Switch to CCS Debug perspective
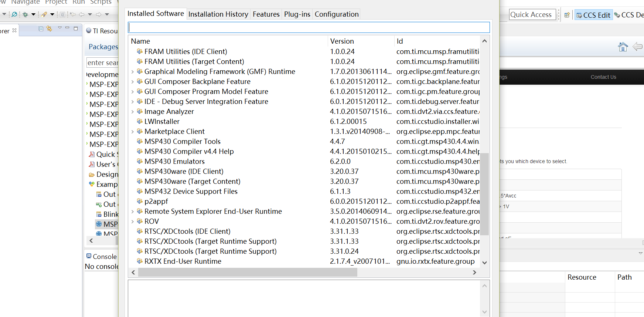 tap(629, 15)
